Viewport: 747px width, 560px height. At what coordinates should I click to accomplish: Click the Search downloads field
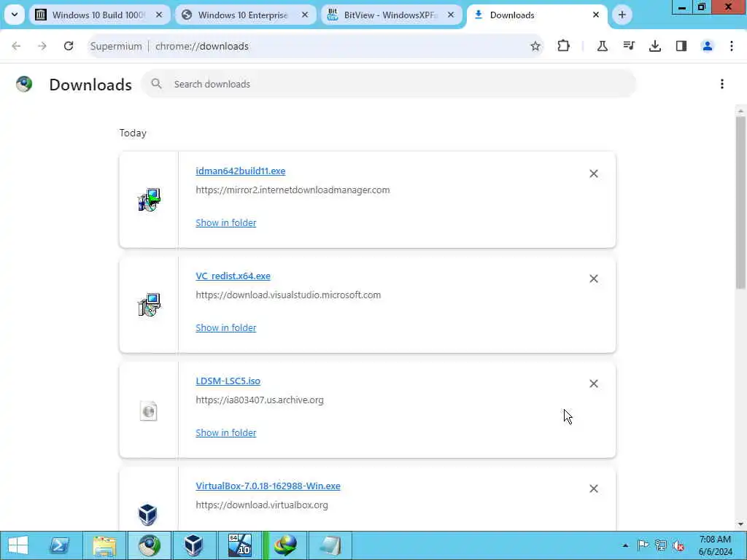pyautogui.click(x=389, y=84)
